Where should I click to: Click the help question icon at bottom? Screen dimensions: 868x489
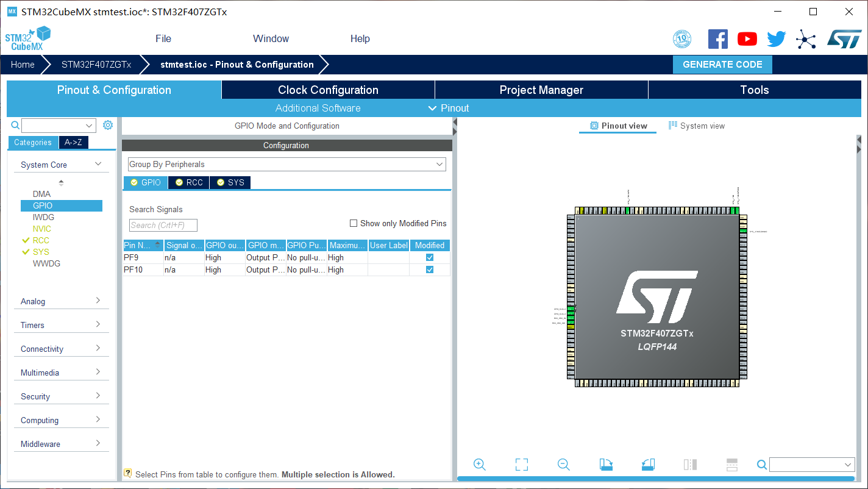[x=128, y=473]
